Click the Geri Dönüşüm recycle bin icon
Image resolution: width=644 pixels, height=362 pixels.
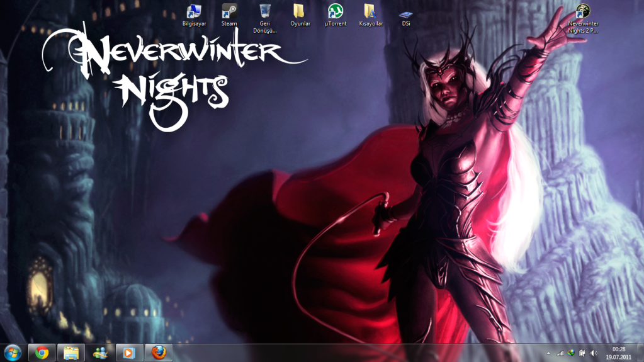pos(265,12)
